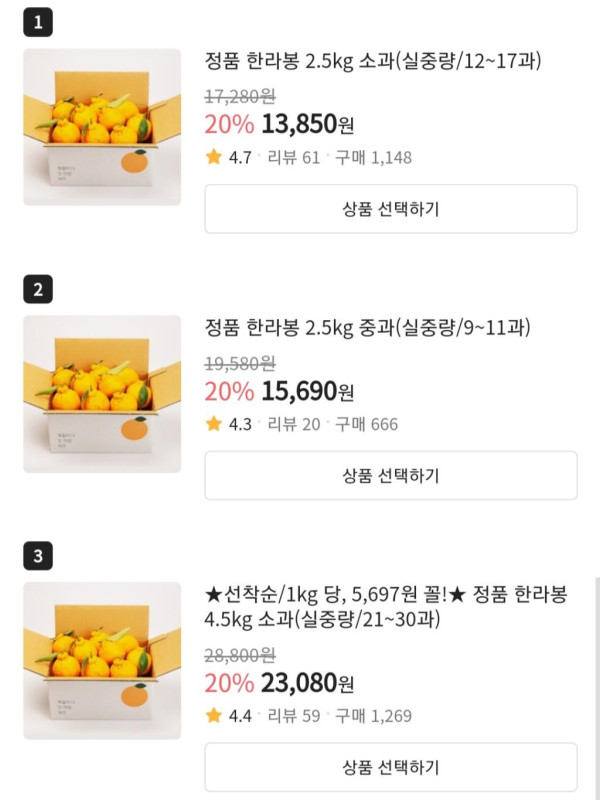
Task: Click the rank 2 number badge
Action: (x=38, y=290)
